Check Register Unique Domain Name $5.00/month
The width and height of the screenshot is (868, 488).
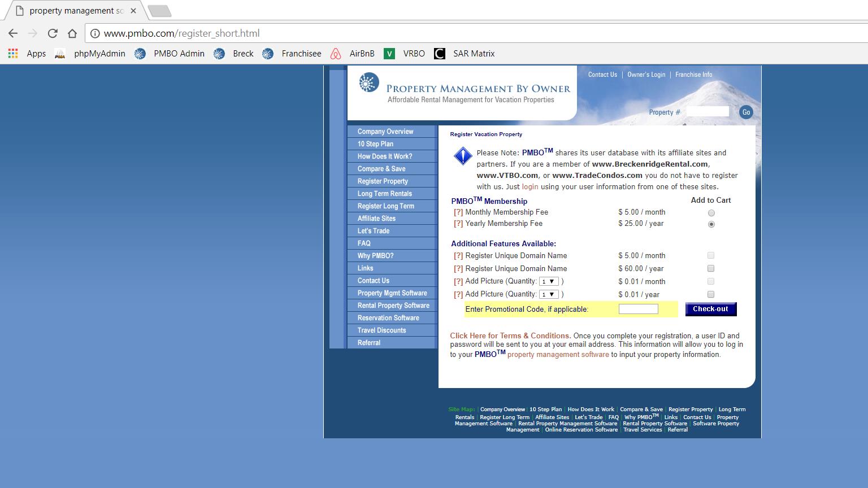pos(711,255)
